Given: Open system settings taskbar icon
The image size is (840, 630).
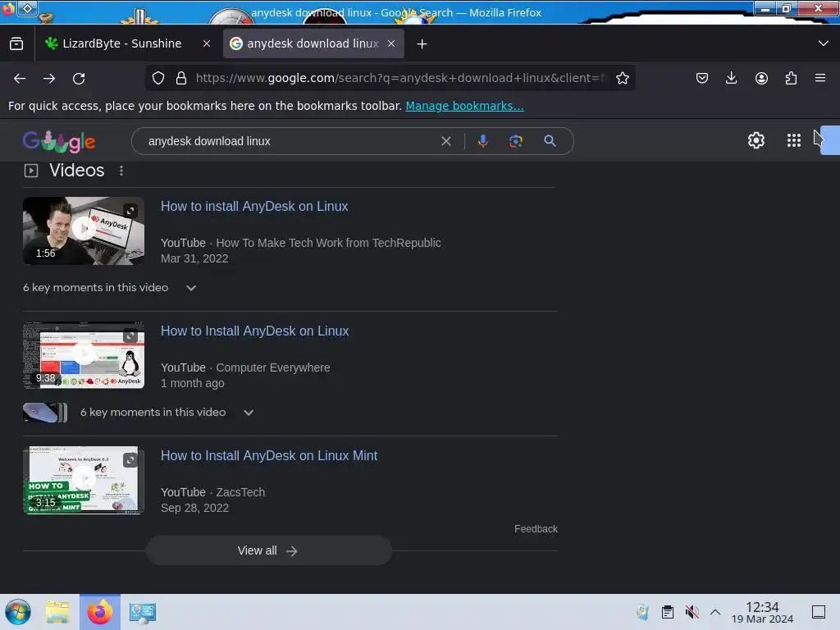Looking at the screenshot, I should pyautogui.click(x=143, y=612).
